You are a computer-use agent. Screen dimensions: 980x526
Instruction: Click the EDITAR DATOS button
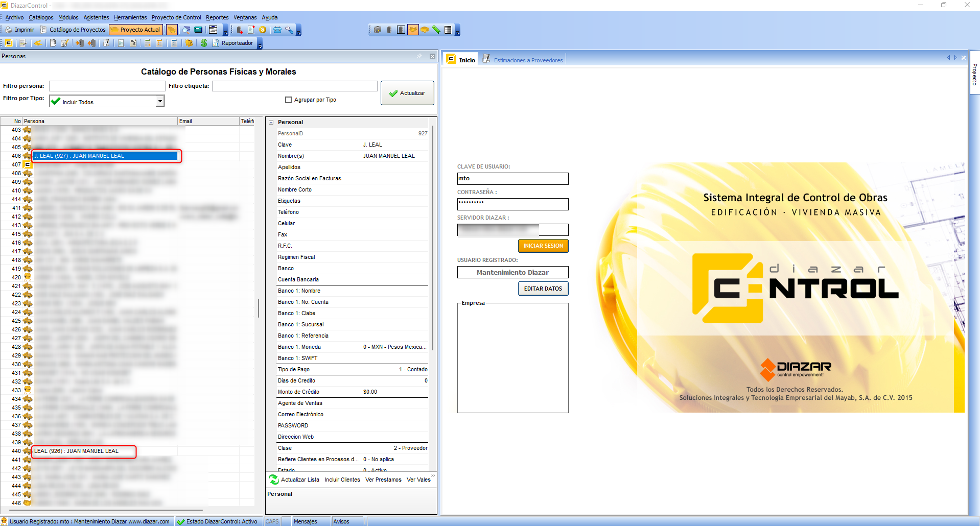click(x=543, y=289)
